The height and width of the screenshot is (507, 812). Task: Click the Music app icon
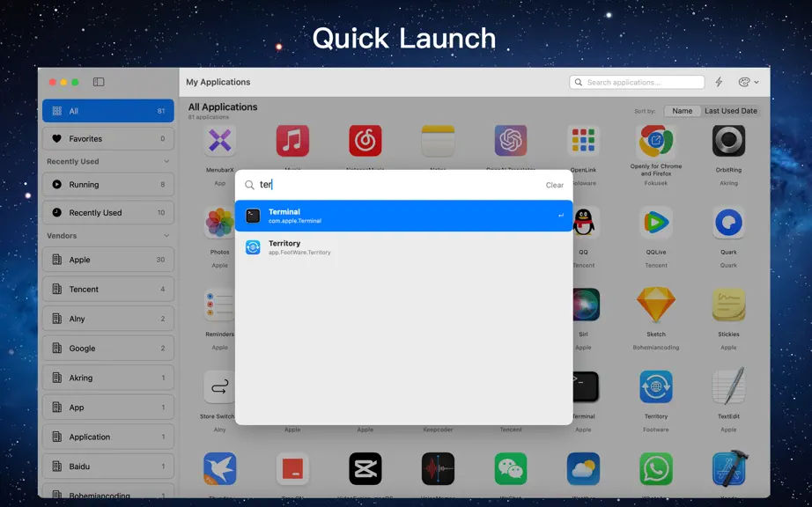292,140
